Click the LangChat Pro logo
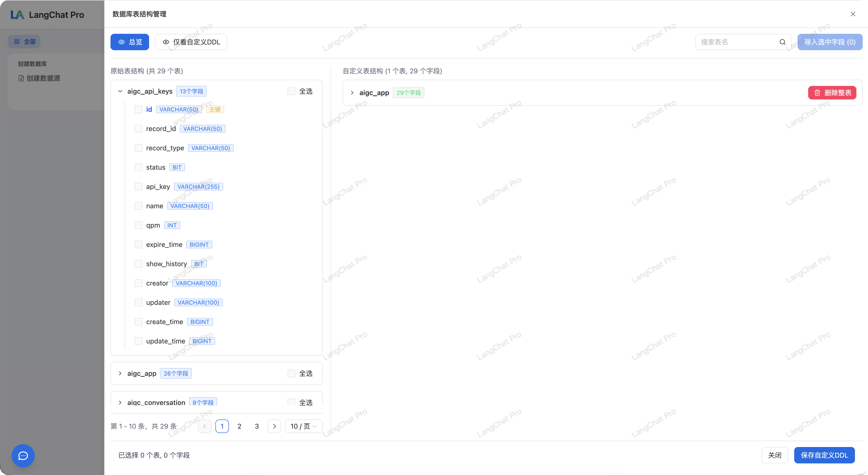Screen dimensions: 868x475 point(17,15)
